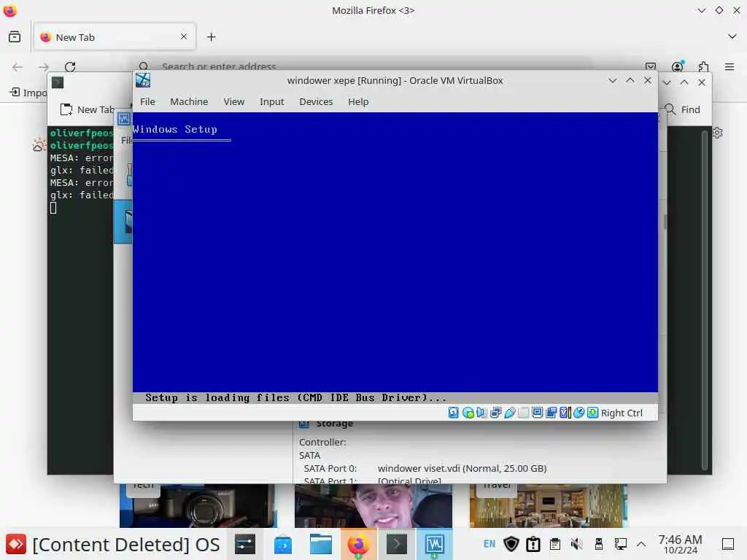Click the VirtualBox XP icon in VM title bar
747x560 pixels.
(x=143, y=80)
